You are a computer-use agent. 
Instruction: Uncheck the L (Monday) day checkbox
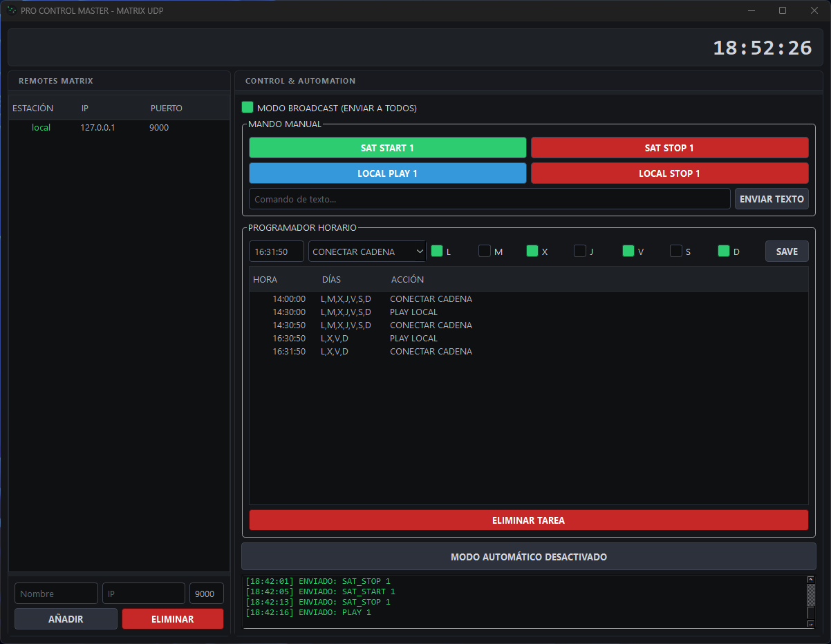tap(437, 252)
